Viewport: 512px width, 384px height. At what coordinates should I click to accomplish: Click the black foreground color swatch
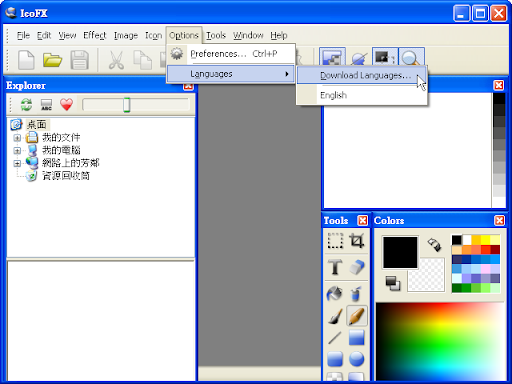[x=400, y=252]
